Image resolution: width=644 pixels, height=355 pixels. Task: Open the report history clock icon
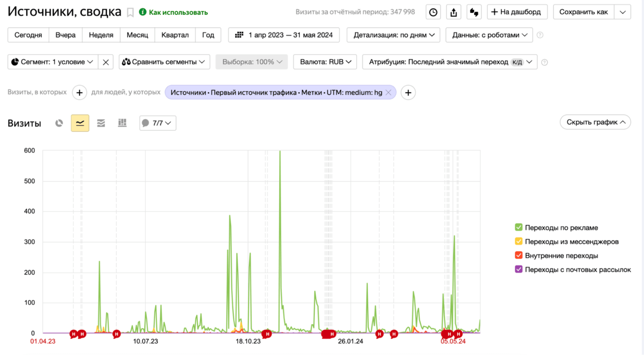click(433, 12)
